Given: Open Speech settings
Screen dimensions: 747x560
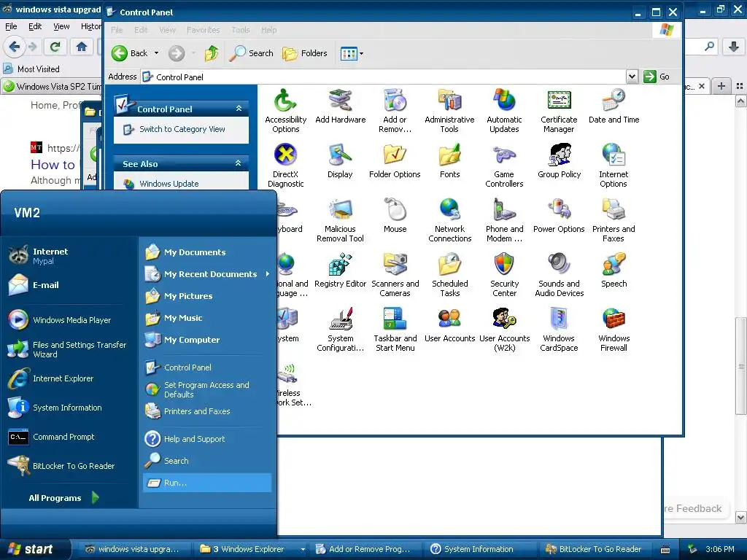Looking at the screenshot, I should click(614, 271).
